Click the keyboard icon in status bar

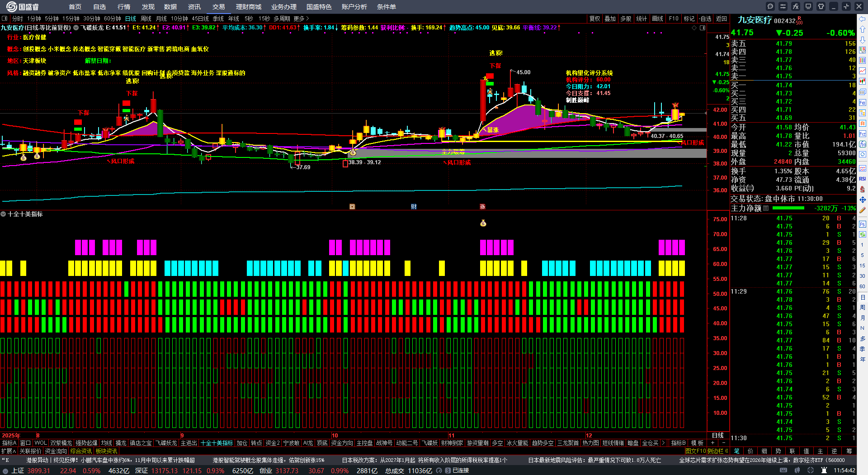point(783,470)
